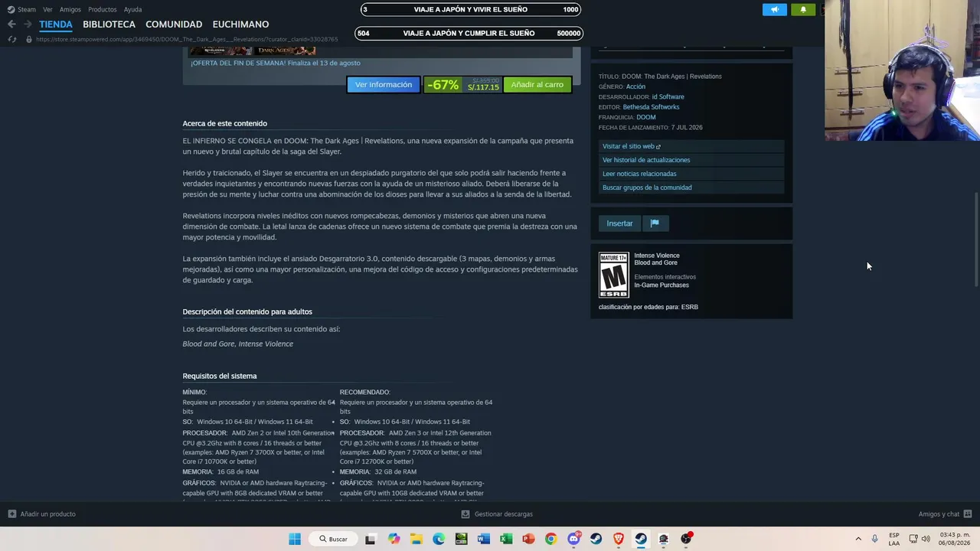Open the Windows Start menu
The height and width of the screenshot is (551, 980).
coord(295,539)
